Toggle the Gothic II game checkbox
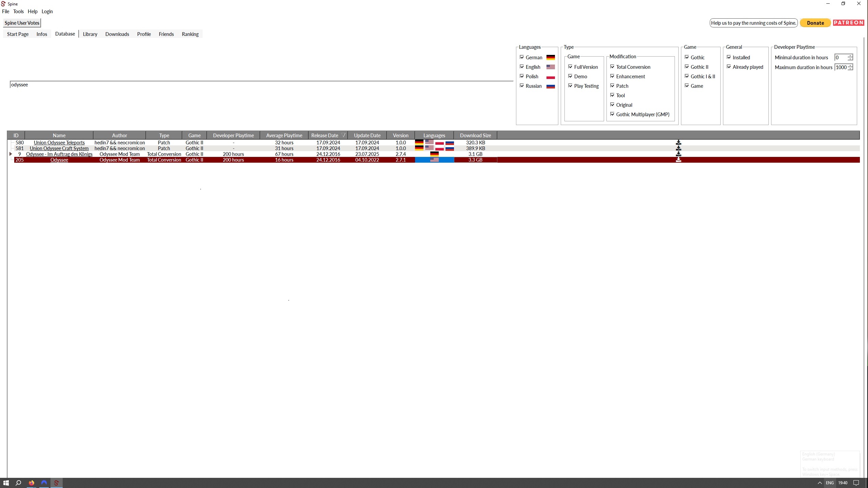 click(687, 67)
